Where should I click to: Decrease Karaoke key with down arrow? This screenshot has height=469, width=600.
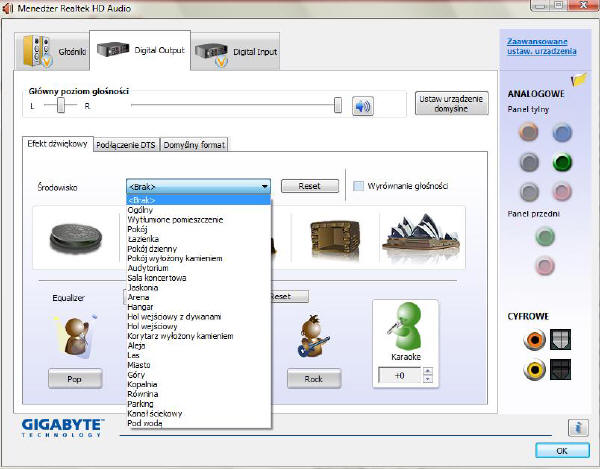[x=428, y=379]
